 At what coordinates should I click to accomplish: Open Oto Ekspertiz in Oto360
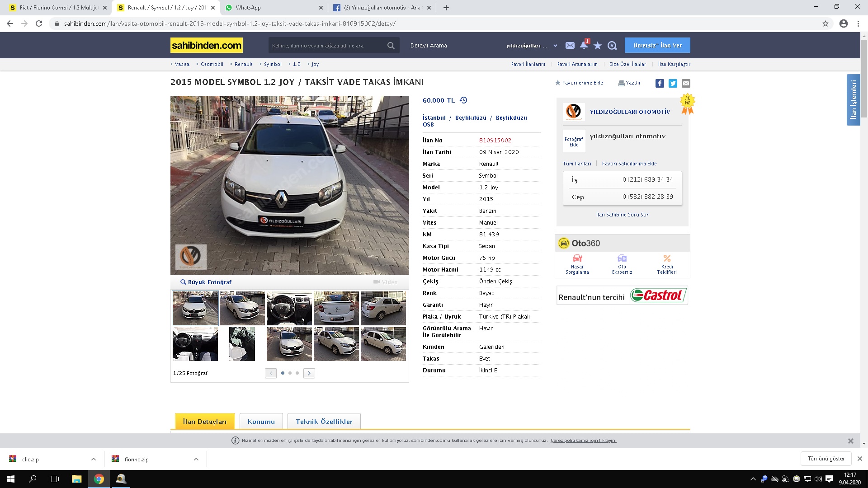tap(622, 264)
